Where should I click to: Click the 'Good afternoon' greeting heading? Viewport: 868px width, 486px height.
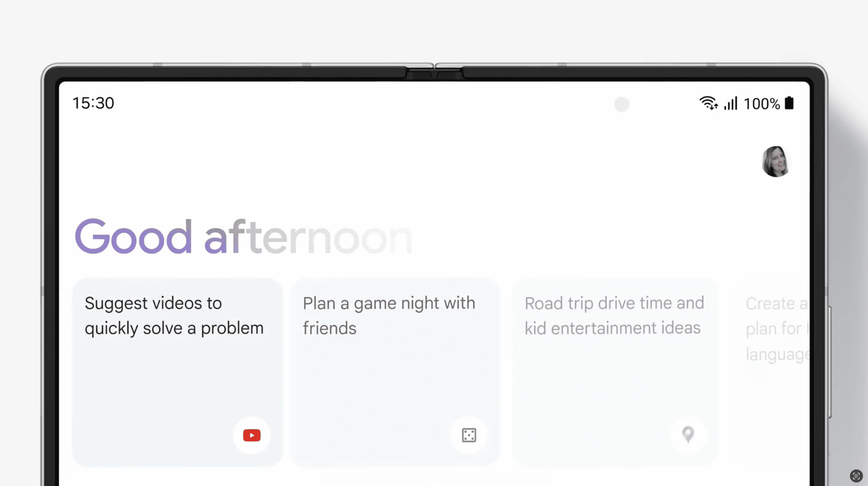point(243,237)
